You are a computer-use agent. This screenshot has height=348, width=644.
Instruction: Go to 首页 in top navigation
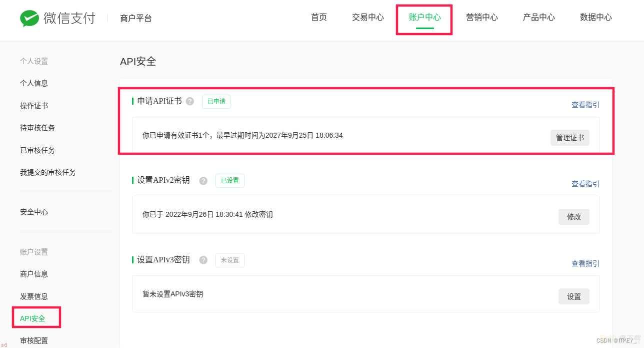(319, 17)
